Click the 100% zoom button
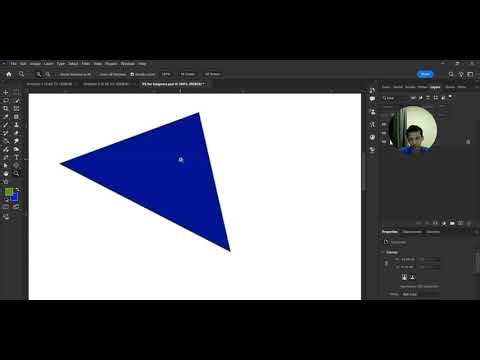 (166, 74)
